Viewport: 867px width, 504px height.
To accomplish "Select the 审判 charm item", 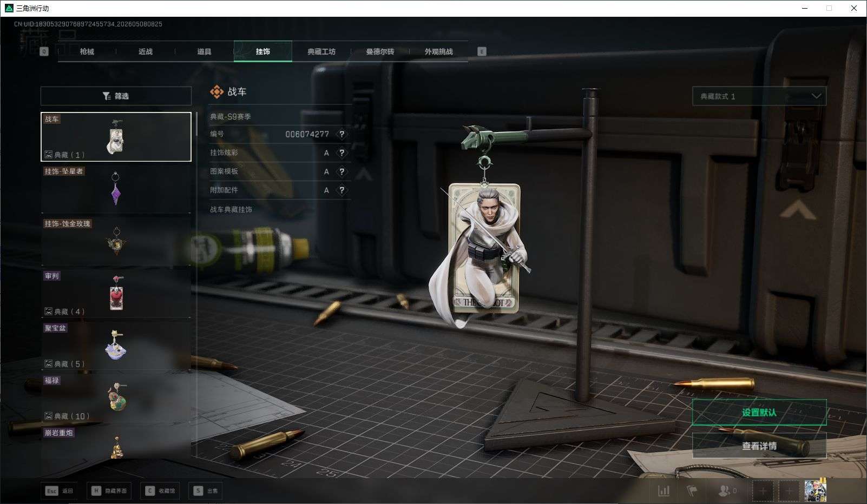I will 116,294.
